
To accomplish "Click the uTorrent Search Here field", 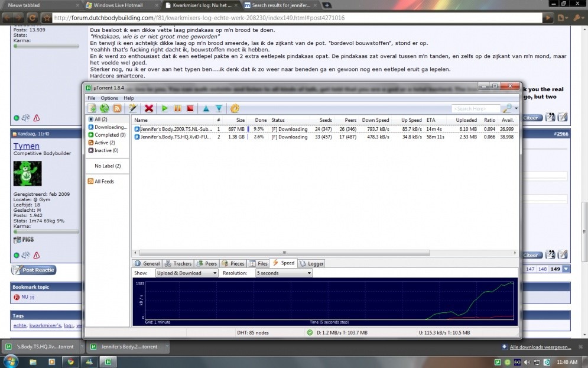I will [x=475, y=109].
